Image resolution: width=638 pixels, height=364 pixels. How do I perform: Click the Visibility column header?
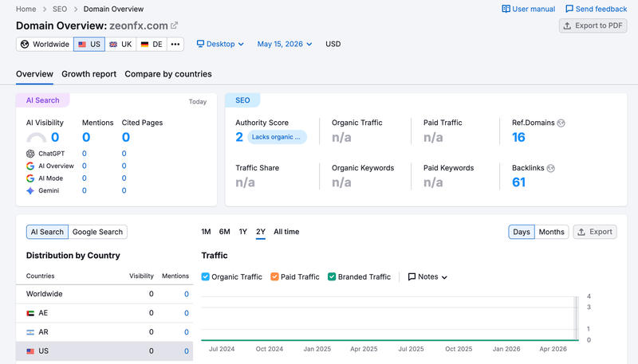(x=142, y=276)
